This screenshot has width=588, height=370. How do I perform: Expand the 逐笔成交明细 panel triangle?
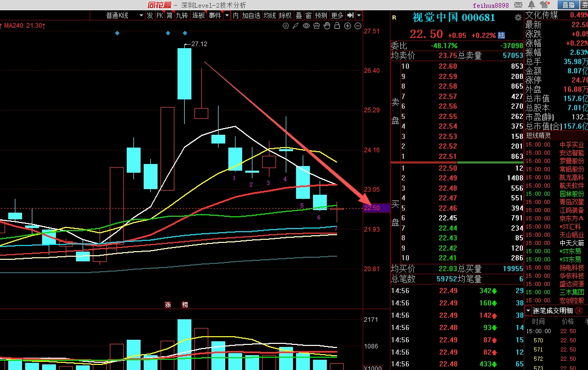(x=528, y=311)
